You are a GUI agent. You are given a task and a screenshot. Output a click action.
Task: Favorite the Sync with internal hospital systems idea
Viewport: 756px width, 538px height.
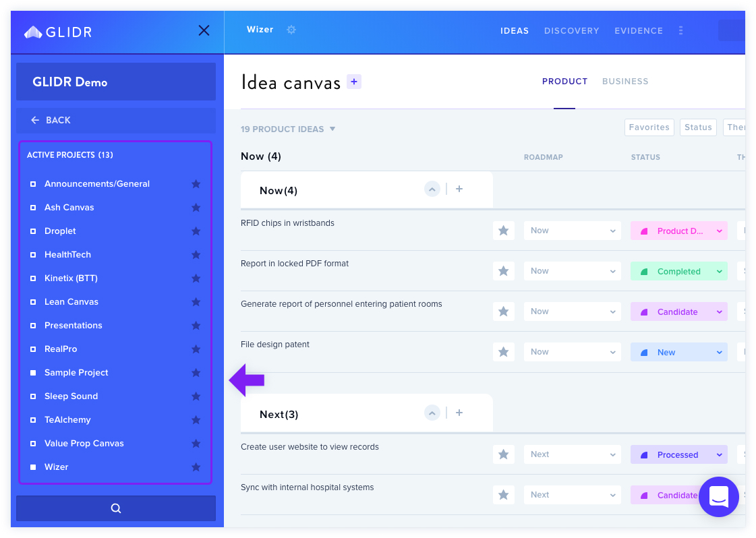pos(503,495)
